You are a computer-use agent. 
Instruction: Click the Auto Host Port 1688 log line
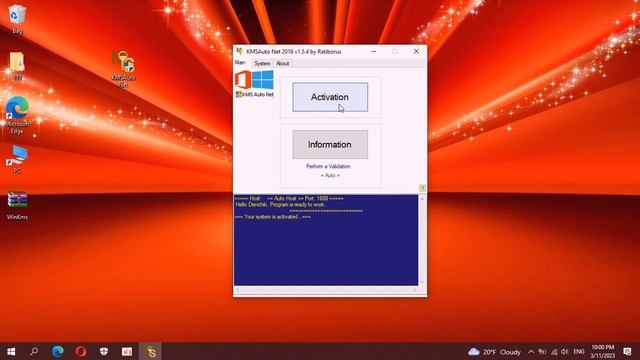coord(289,199)
